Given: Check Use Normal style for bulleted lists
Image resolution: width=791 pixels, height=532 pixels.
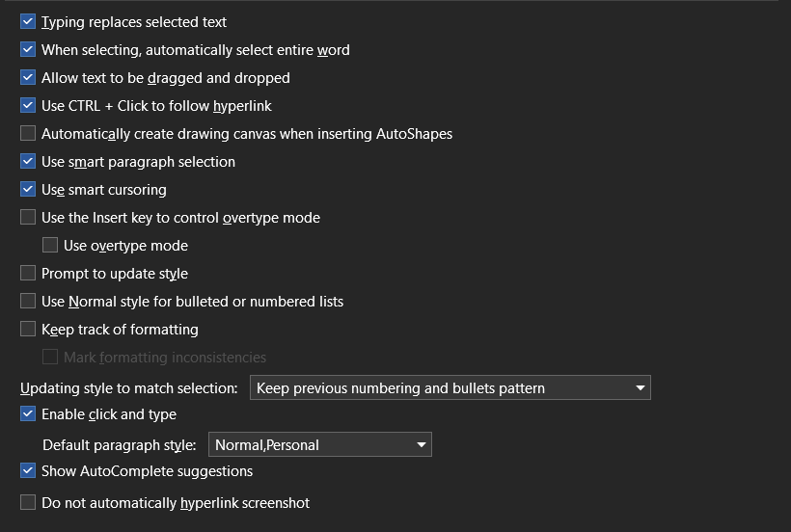Looking at the screenshot, I should click(x=28, y=302).
